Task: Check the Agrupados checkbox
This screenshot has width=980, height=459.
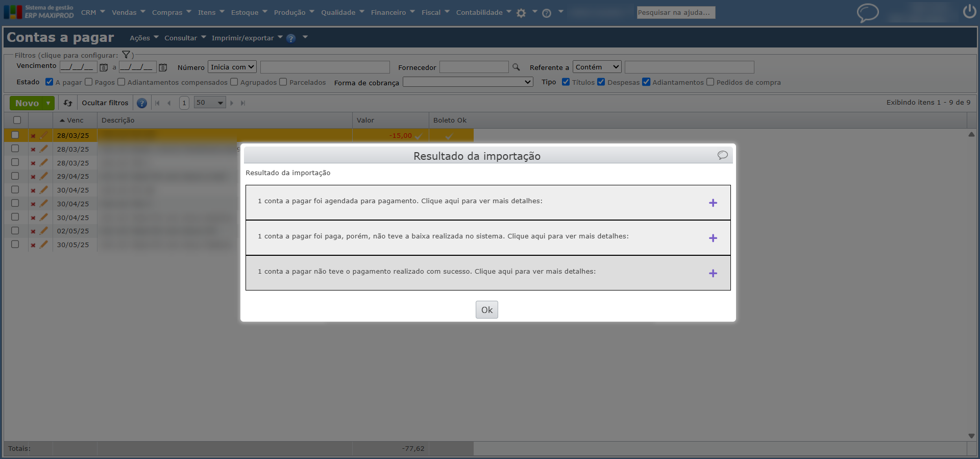Action: (234, 82)
